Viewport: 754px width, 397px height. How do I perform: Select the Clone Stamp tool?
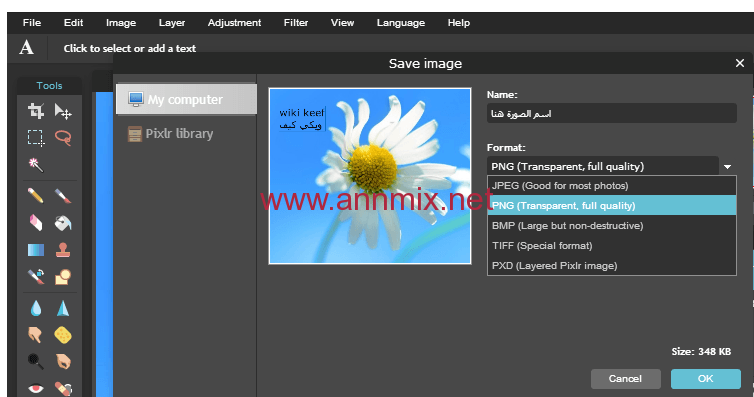point(63,250)
